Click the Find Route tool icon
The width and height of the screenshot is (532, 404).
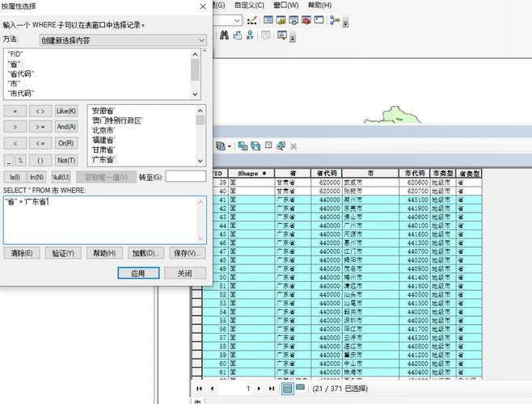coord(238,36)
